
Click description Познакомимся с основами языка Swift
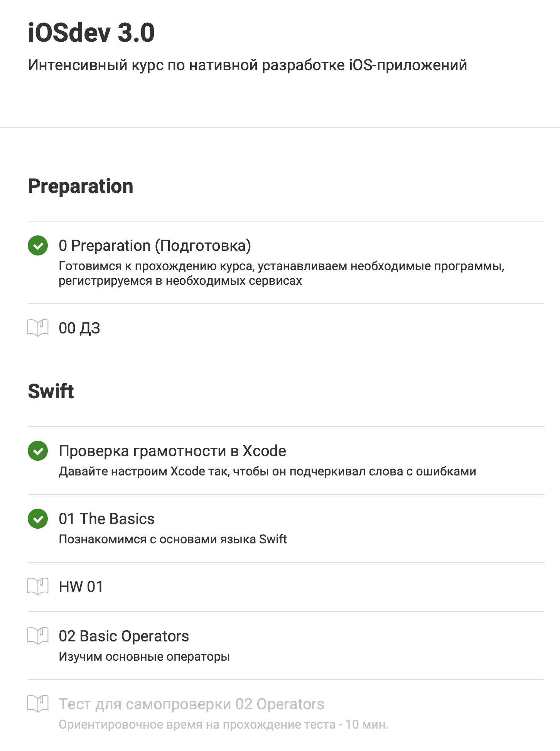point(173,539)
